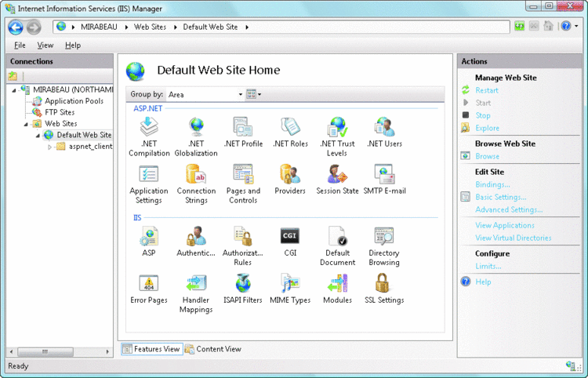The height and width of the screenshot is (378, 588).
Task: Open the MIME Types feature
Action: click(x=290, y=289)
